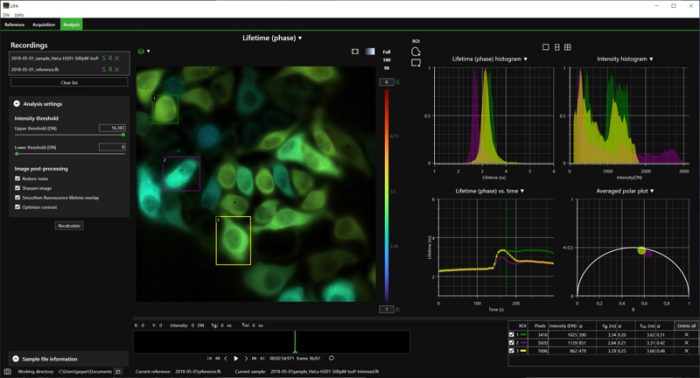Viewport: 700px width, 378px height.
Task: Select the rectangular ROI drawing tool
Action: [416, 63]
